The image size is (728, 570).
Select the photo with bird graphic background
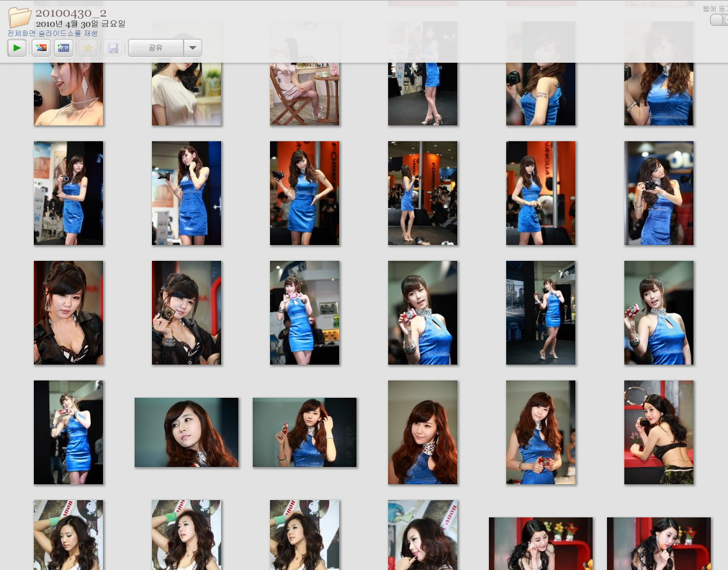pyautogui.click(x=423, y=535)
